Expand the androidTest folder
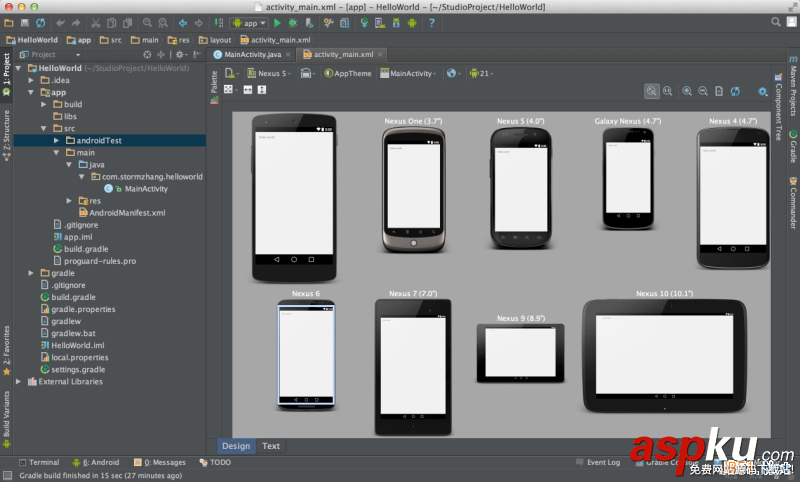This screenshot has width=800, height=482. coord(56,141)
